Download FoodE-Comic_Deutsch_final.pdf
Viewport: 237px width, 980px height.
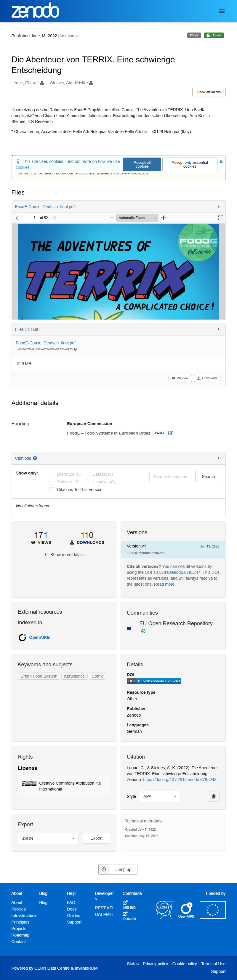[207, 378]
